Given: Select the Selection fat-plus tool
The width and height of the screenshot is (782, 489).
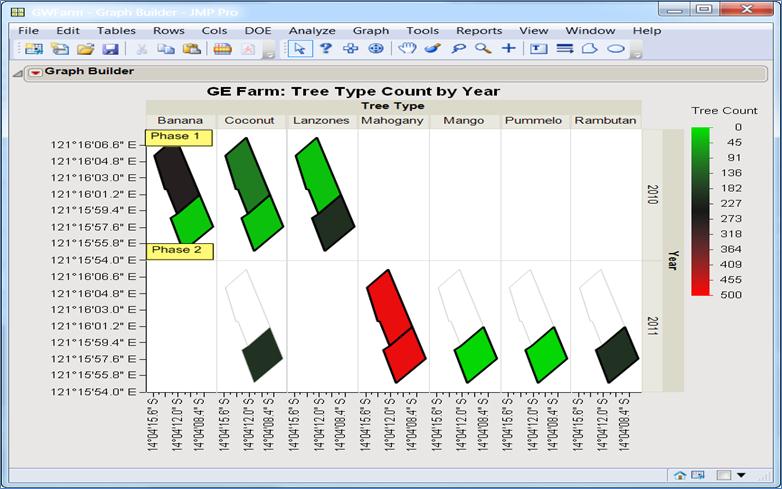Looking at the screenshot, I should coord(351,48).
